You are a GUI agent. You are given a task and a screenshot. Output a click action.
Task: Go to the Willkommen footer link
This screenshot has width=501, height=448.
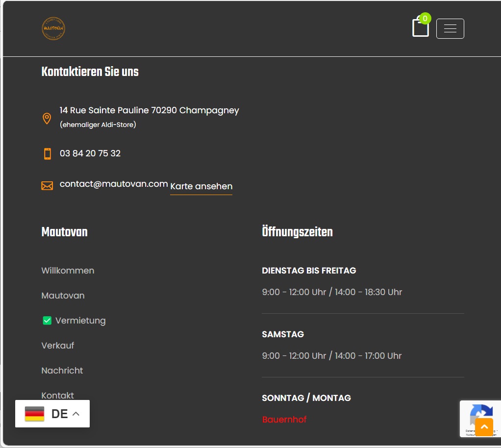[68, 271]
